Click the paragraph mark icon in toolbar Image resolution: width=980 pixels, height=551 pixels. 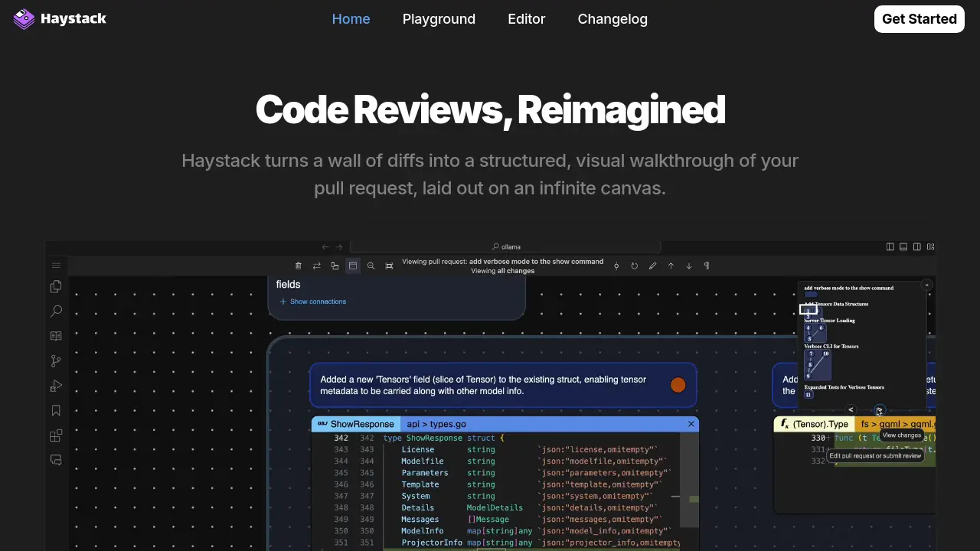point(707,266)
